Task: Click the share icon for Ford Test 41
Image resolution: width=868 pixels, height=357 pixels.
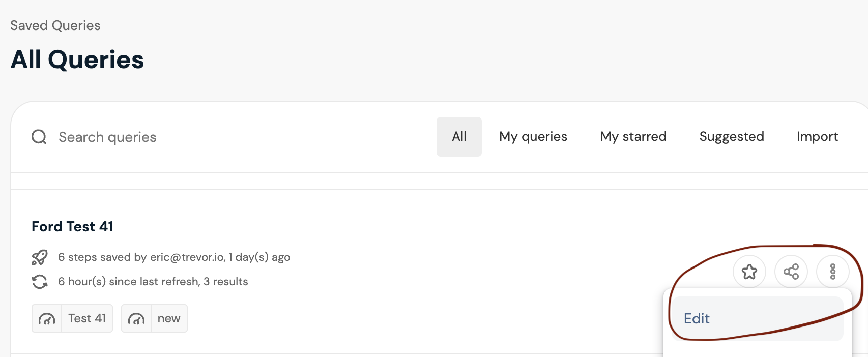Action: [791, 272]
